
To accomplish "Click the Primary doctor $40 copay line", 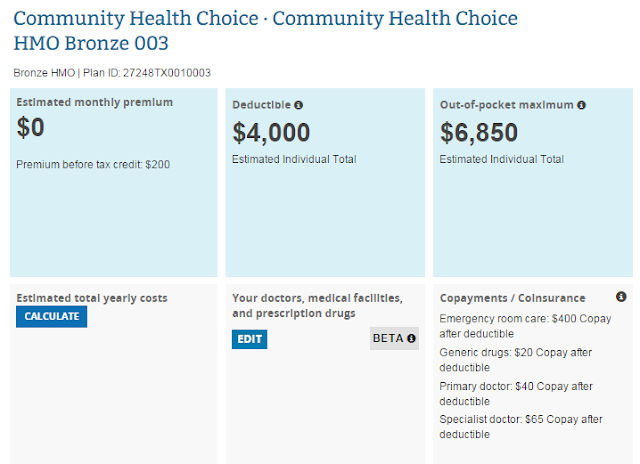I will pos(516,393).
